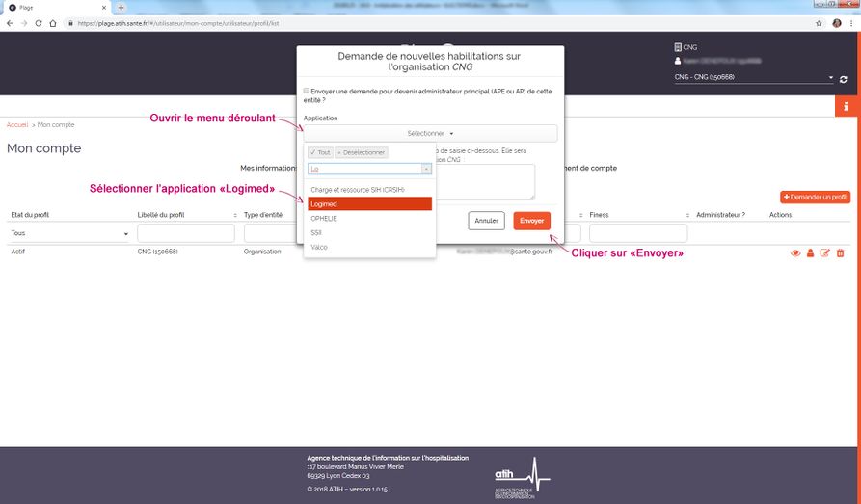
Task: Follow the Accueil breadcrumb link
Action: coord(17,125)
